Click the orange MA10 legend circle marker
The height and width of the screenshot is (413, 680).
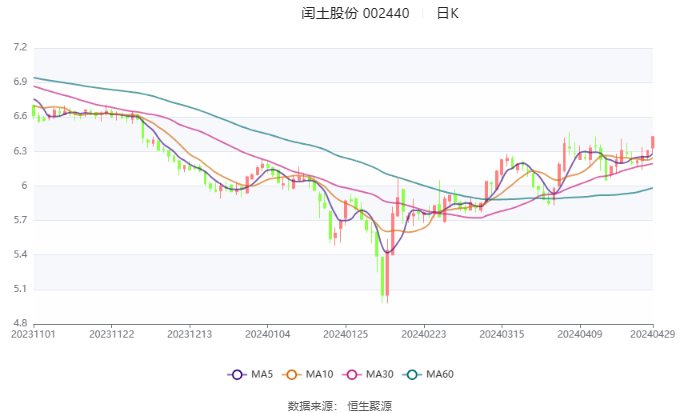point(293,375)
